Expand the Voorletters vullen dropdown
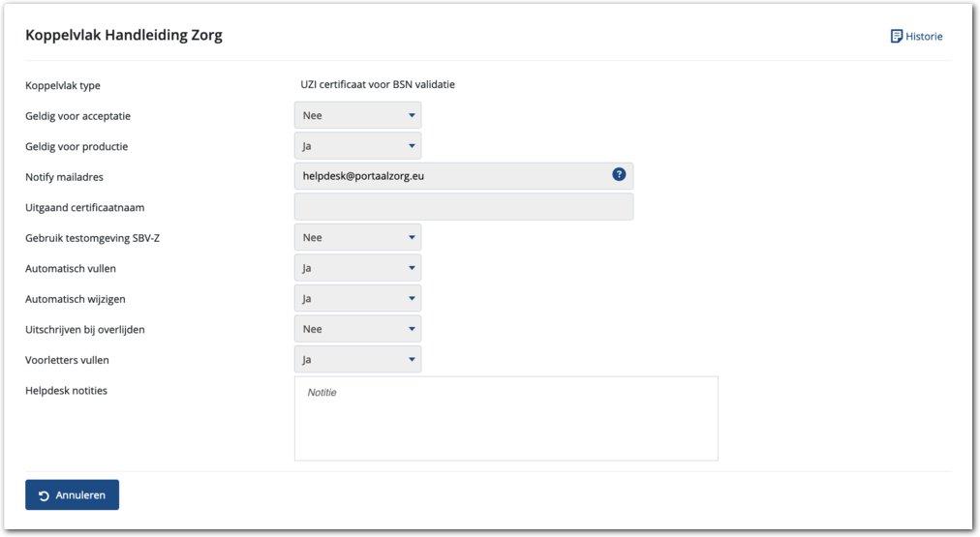This screenshot has height=537, width=980. click(x=357, y=360)
